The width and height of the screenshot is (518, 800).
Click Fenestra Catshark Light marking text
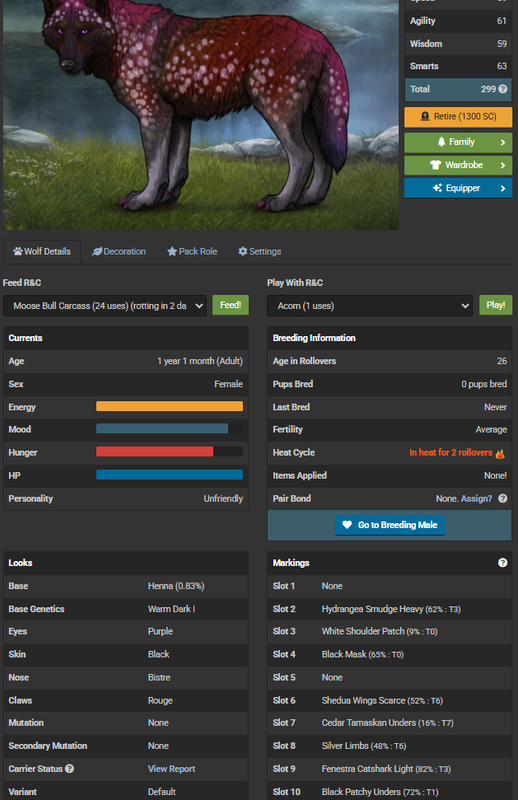(386, 769)
